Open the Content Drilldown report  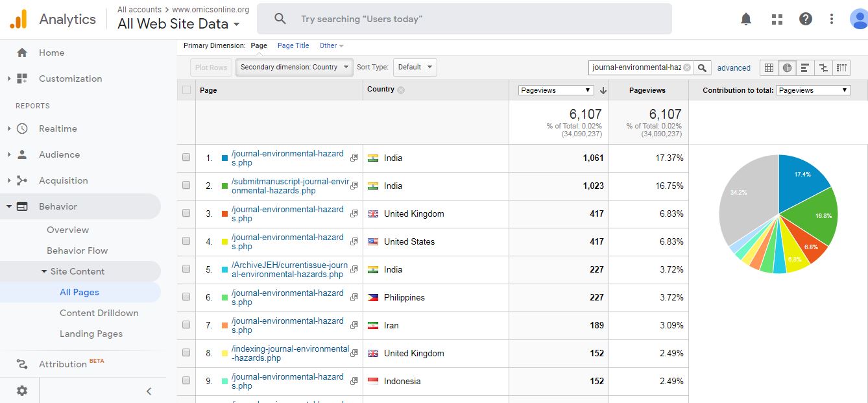click(x=99, y=313)
